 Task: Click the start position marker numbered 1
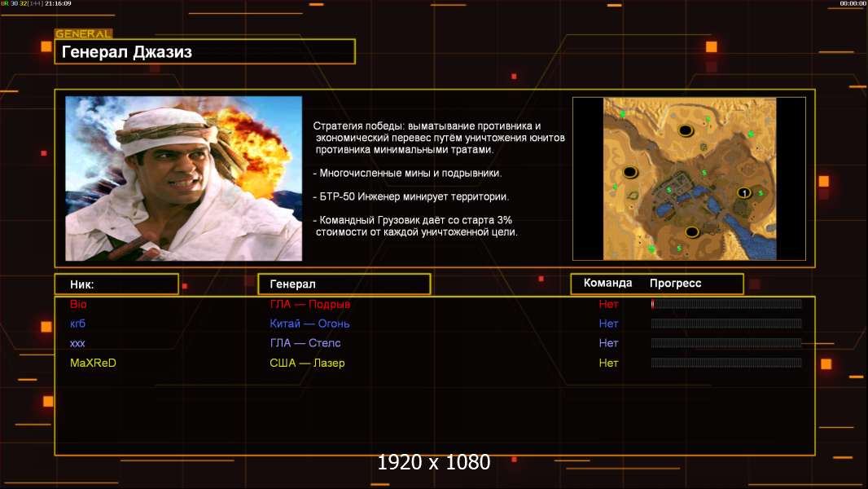(x=743, y=192)
